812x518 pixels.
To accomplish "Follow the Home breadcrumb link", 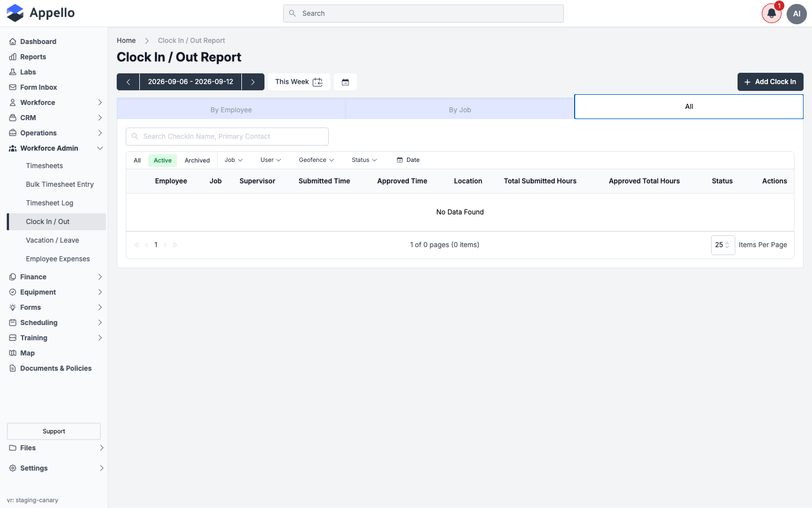I will tap(126, 41).
